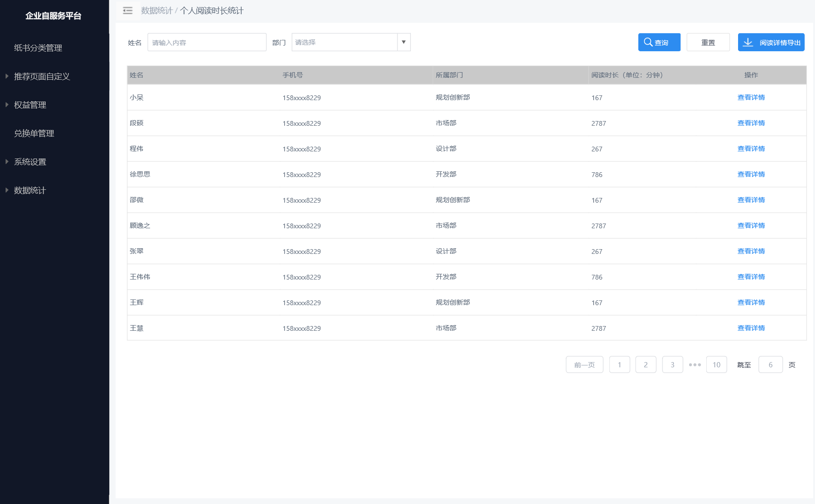The width and height of the screenshot is (815, 504).
Task: Click the 前一页 previous page button
Action: 584,364
